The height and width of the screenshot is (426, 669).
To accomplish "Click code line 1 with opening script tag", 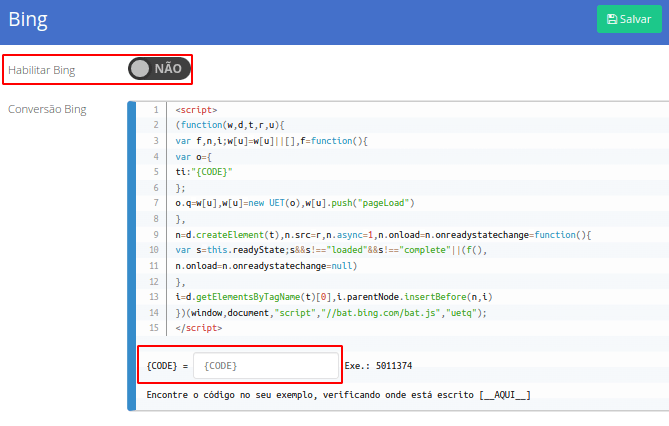I will click(196, 110).
